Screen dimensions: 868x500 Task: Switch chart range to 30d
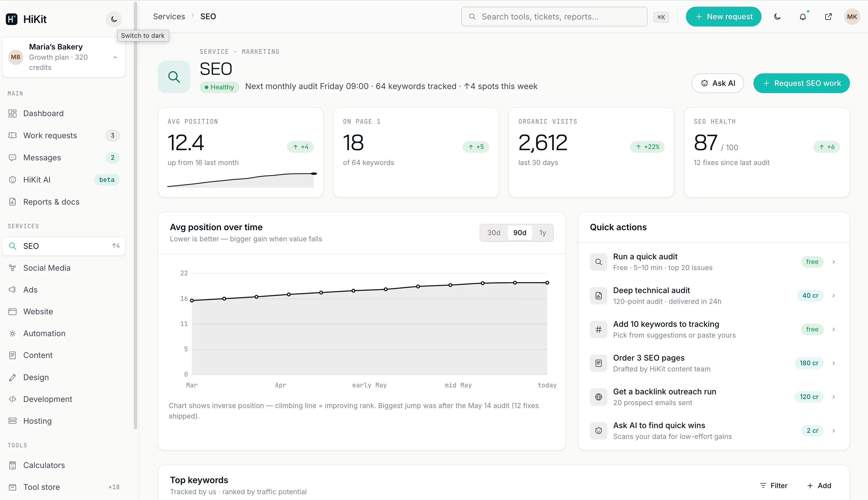pyautogui.click(x=494, y=233)
